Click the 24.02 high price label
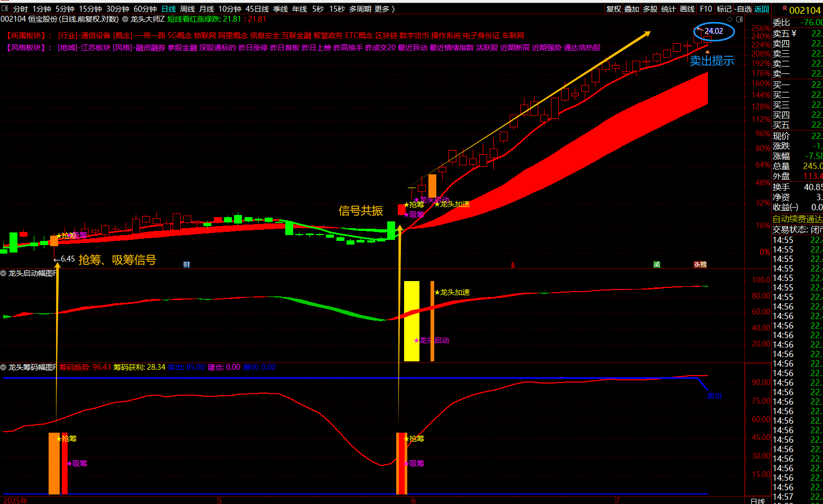This screenshot has width=823, height=504. [x=714, y=31]
